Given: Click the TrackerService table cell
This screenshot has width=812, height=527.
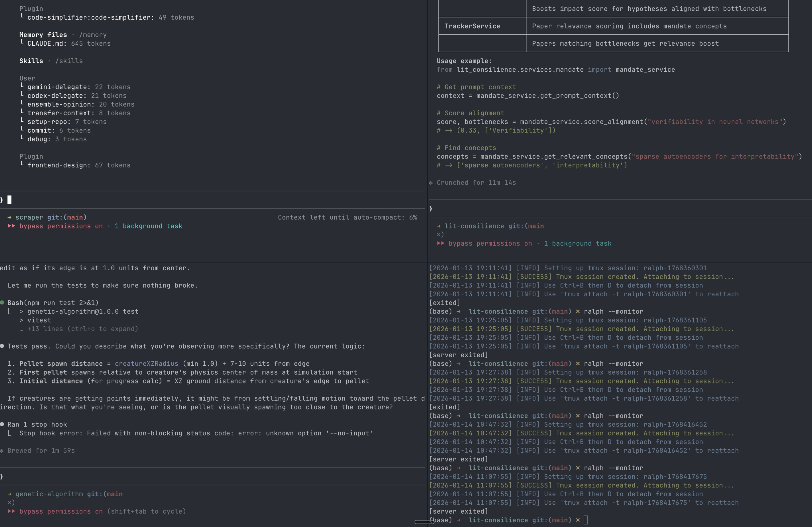Looking at the screenshot, I should click(472, 26).
